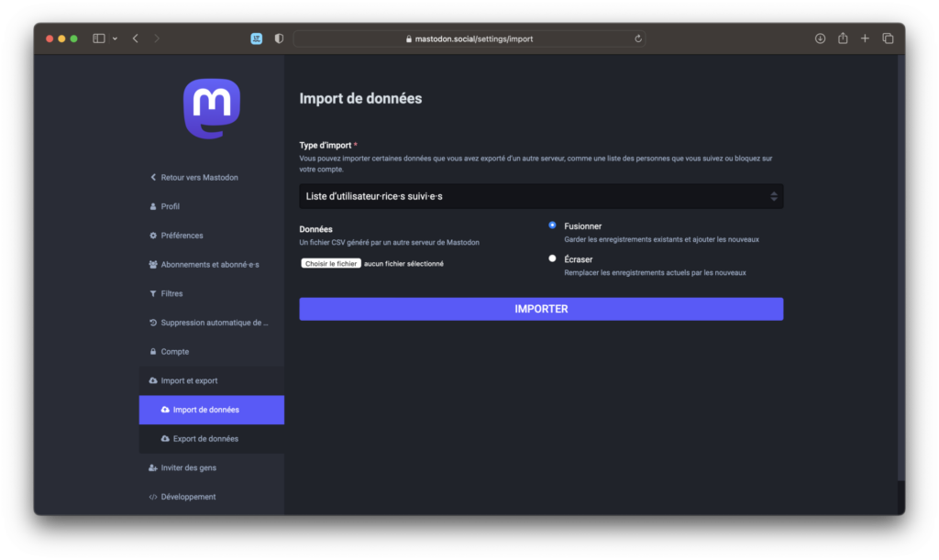
Task: Click the 'Remplacer les enregistrements actuels' description
Action: 655,273
